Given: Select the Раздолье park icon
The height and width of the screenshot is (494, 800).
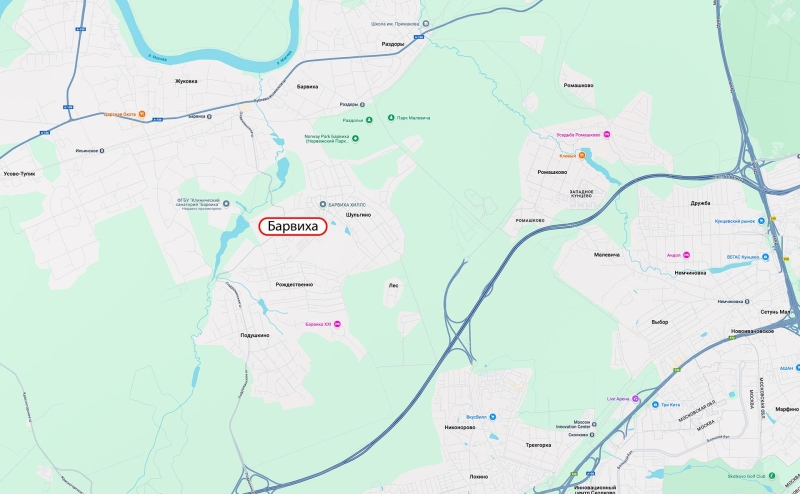Looking at the screenshot, I should (x=369, y=120).
